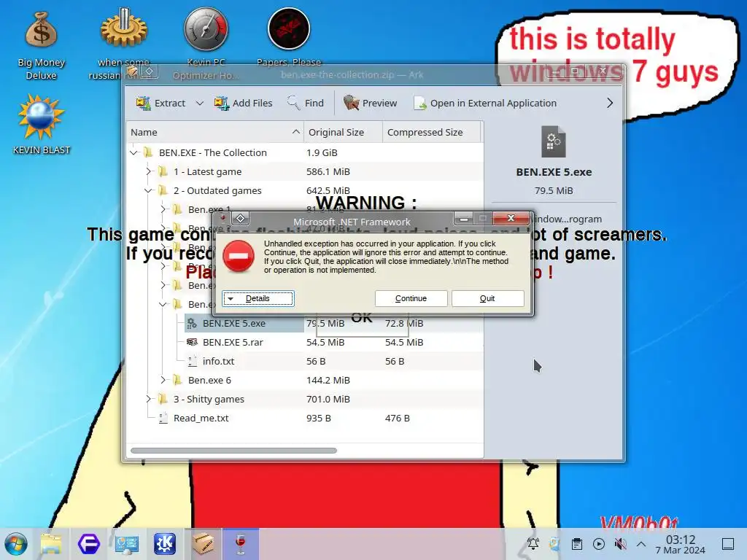Click the .NET dialog diamond window menu icon
This screenshot has width=747, height=560.
(x=241, y=219)
